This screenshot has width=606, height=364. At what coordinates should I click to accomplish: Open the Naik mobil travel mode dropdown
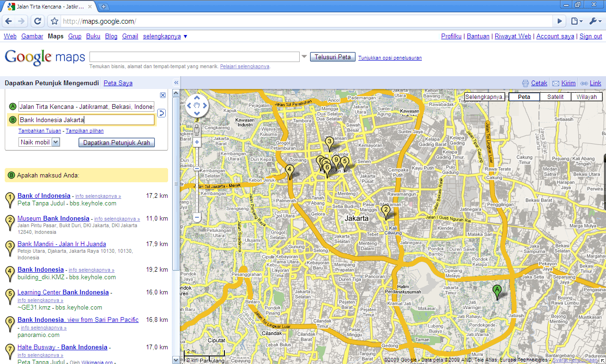39,142
